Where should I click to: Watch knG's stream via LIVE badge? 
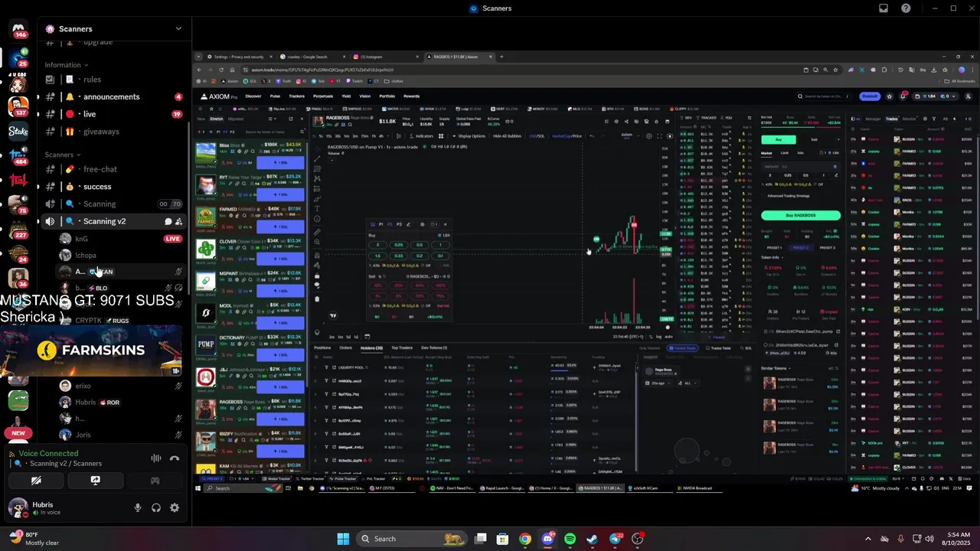[173, 239]
